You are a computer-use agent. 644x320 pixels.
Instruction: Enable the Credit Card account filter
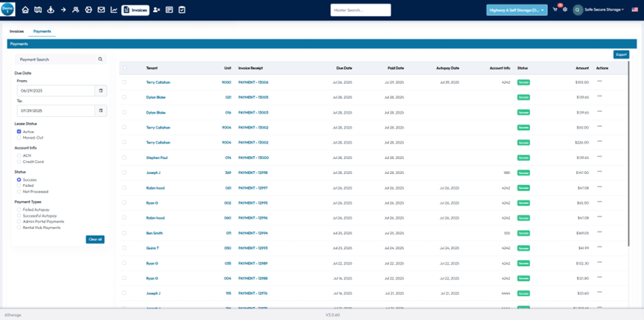click(x=19, y=162)
